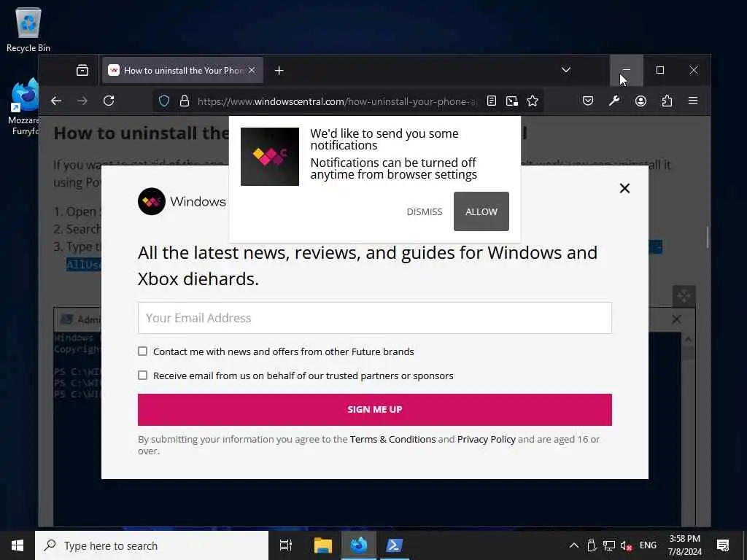
Task: Open network status tray icon
Action: click(x=609, y=545)
